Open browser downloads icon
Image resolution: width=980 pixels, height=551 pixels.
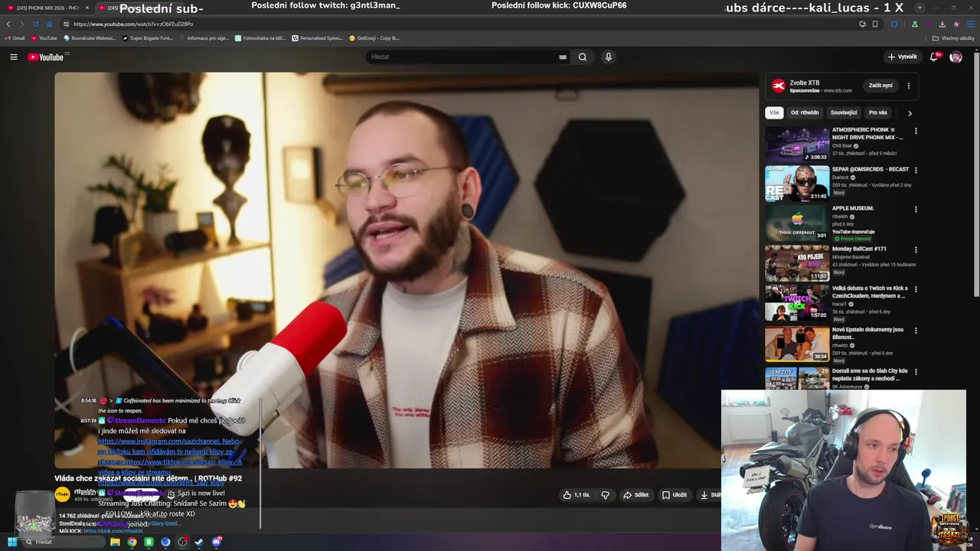(x=942, y=24)
